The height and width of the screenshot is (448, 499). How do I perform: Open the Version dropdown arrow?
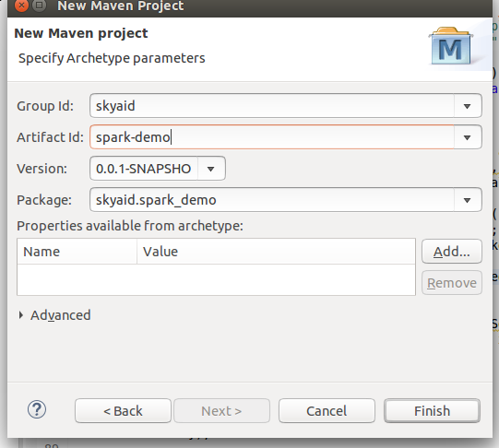(211, 169)
